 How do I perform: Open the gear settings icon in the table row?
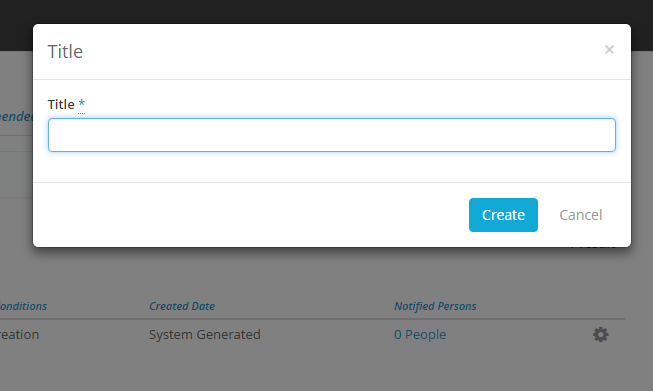[x=601, y=334]
